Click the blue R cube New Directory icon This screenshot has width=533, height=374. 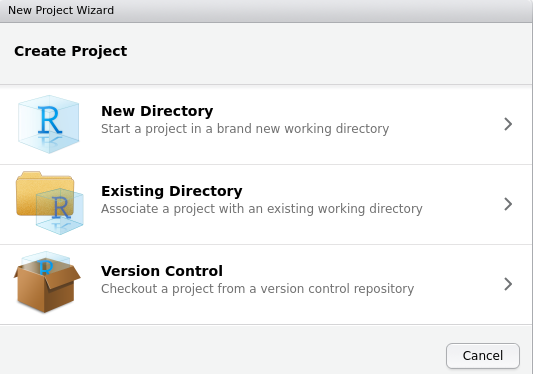click(49, 124)
